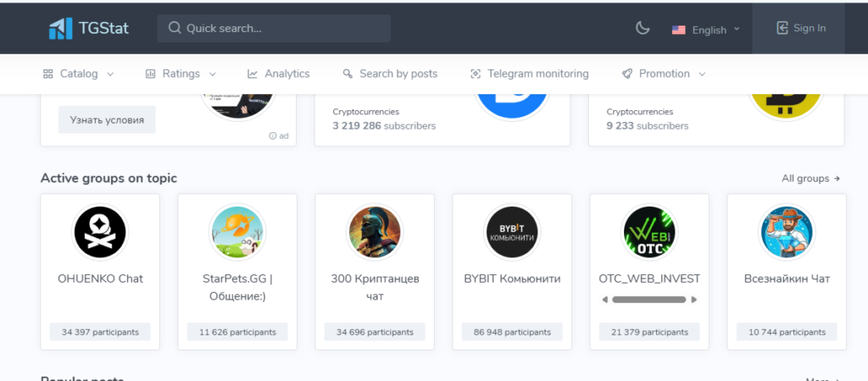The height and width of the screenshot is (381, 868).
Task: Open the Catalog menu label
Action: (79, 74)
